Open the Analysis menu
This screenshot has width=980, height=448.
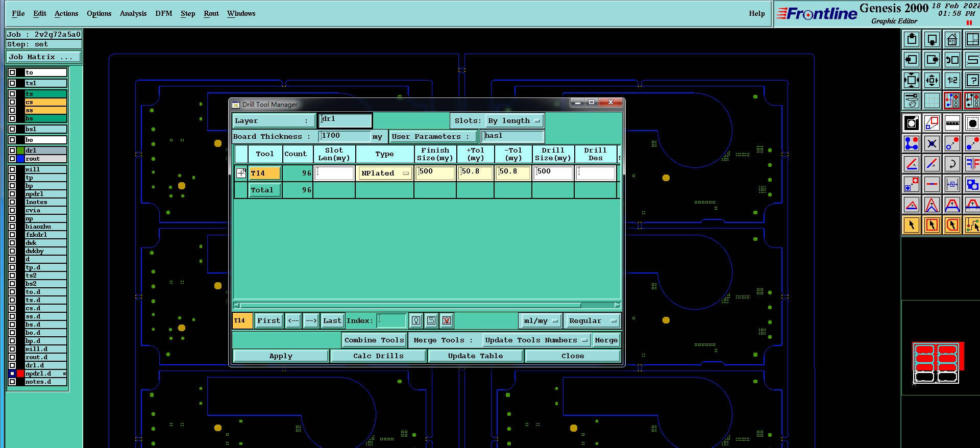click(x=133, y=14)
